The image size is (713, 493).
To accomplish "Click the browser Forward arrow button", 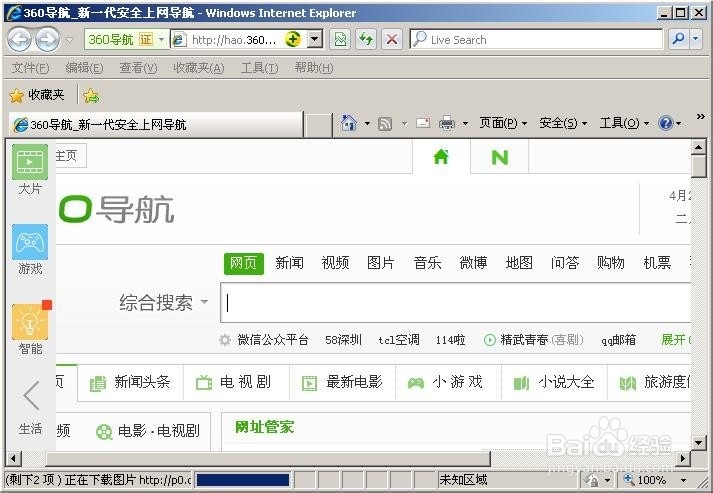I will tap(48, 40).
